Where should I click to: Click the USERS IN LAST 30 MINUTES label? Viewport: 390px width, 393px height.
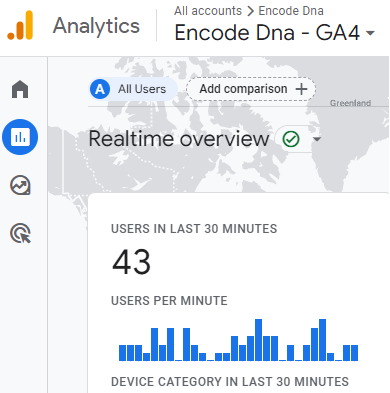pyautogui.click(x=194, y=229)
